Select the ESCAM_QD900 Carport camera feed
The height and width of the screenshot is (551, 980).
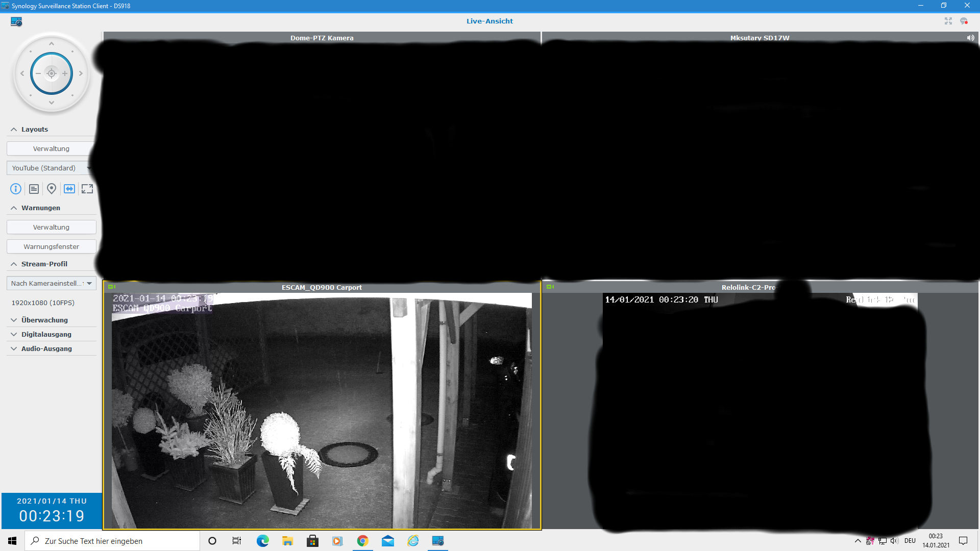click(x=322, y=408)
